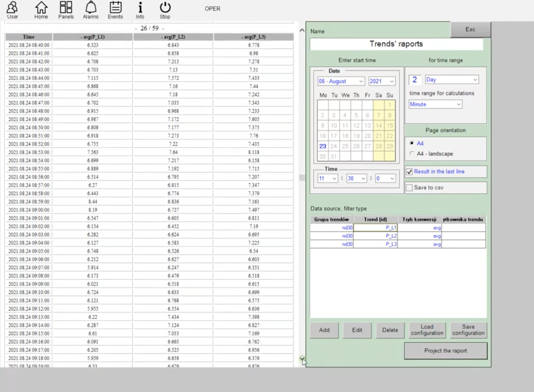Click the 2021.08.24 08:40:00 time cell
The width and height of the screenshot is (534, 392).
[x=29, y=45]
